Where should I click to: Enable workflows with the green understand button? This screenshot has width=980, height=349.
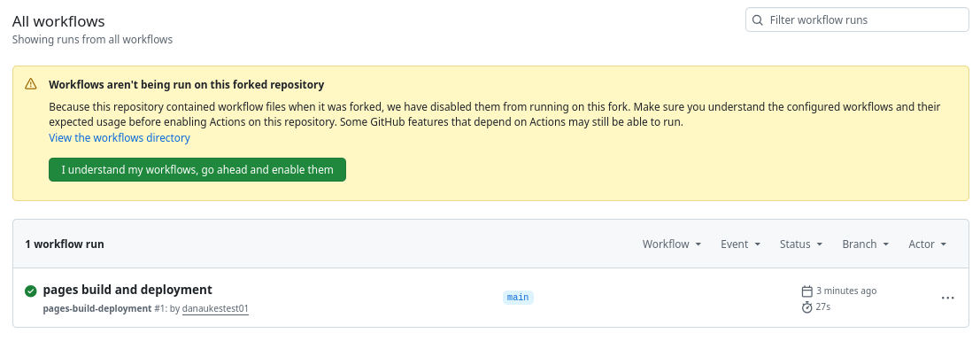(x=197, y=169)
